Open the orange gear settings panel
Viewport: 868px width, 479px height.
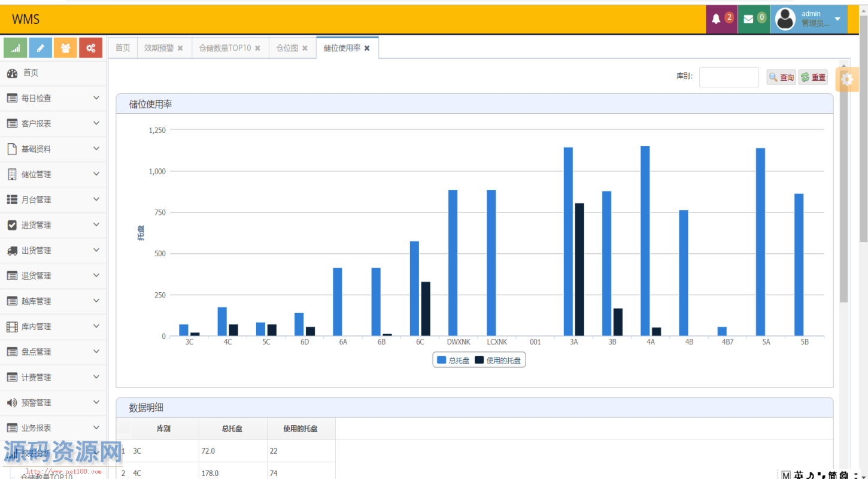pyautogui.click(x=847, y=79)
